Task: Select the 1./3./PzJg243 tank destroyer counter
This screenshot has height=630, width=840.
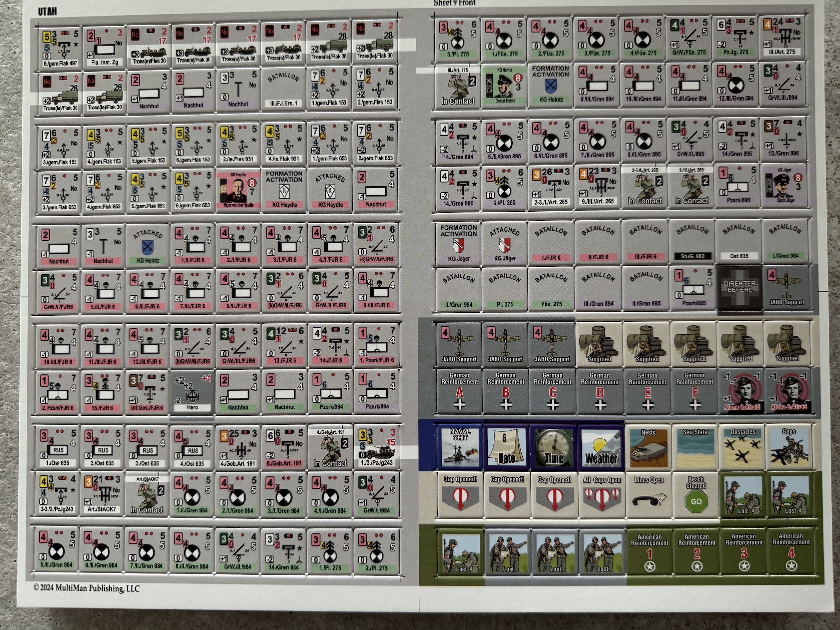Action: click(x=377, y=447)
